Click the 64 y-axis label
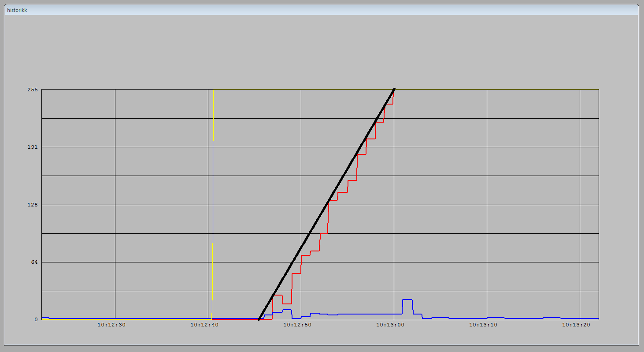The width and height of the screenshot is (644, 352). coord(34,262)
